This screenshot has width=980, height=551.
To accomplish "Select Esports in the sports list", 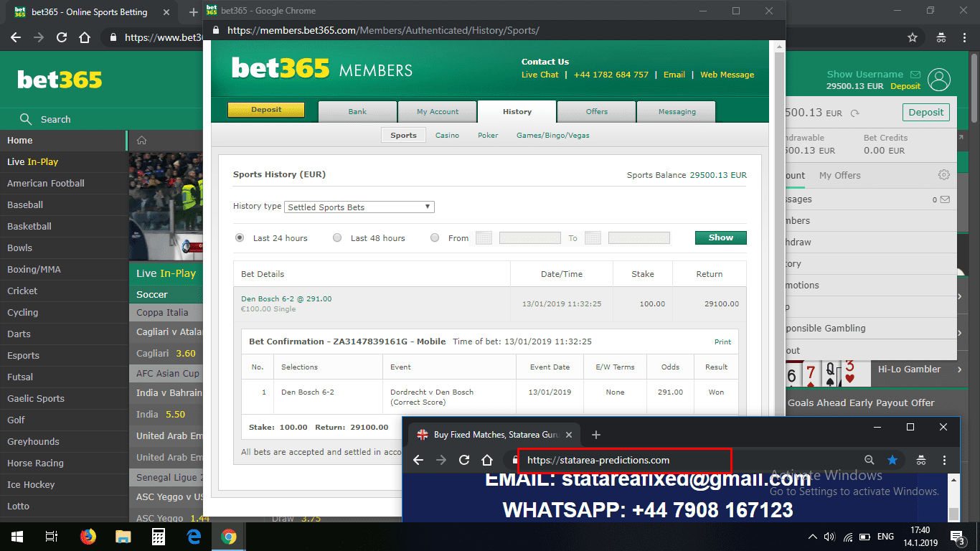I will click(x=23, y=355).
